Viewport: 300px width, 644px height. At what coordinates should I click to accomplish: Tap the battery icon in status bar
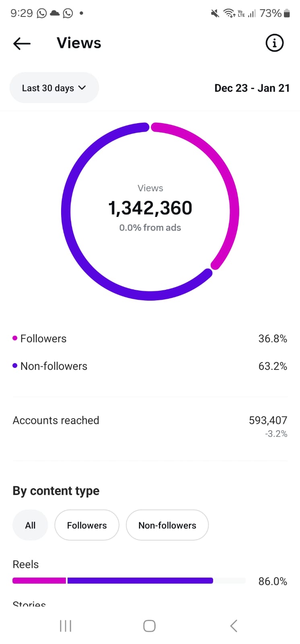(287, 14)
